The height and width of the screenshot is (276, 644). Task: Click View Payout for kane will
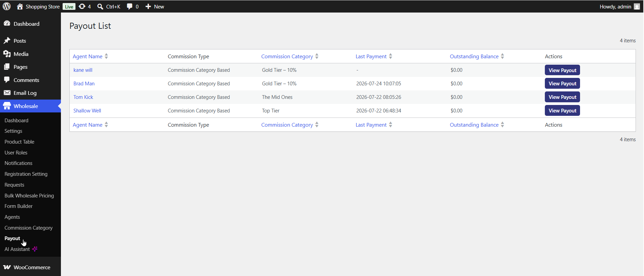click(562, 70)
